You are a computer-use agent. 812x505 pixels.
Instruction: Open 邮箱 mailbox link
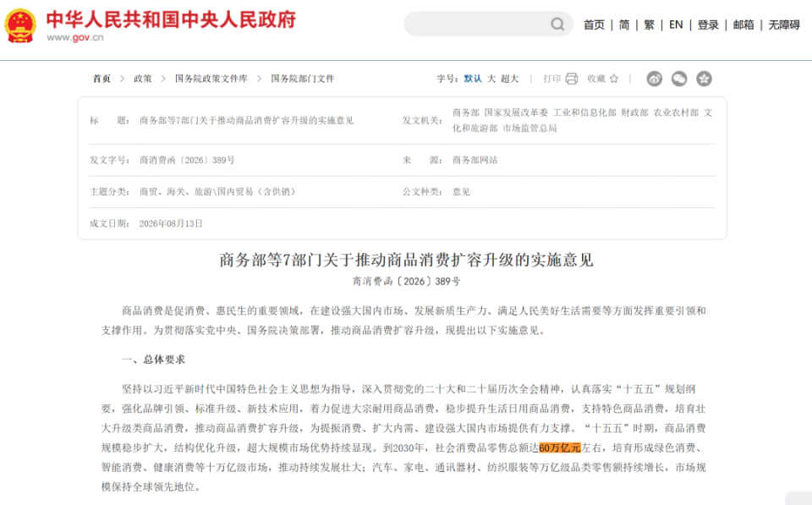(x=743, y=25)
